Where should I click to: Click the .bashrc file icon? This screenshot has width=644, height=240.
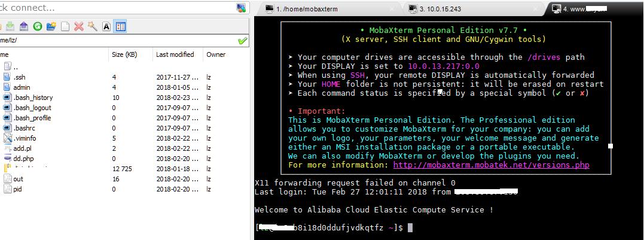click(7, 128)
